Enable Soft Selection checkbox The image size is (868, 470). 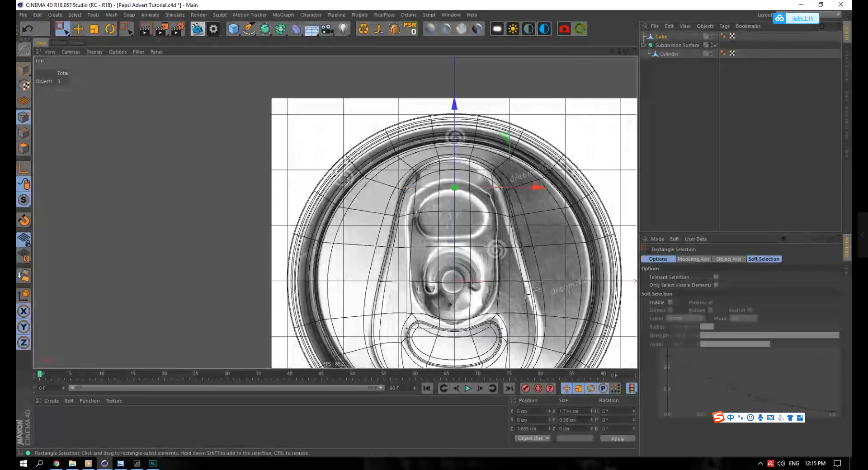pos(670,302)
